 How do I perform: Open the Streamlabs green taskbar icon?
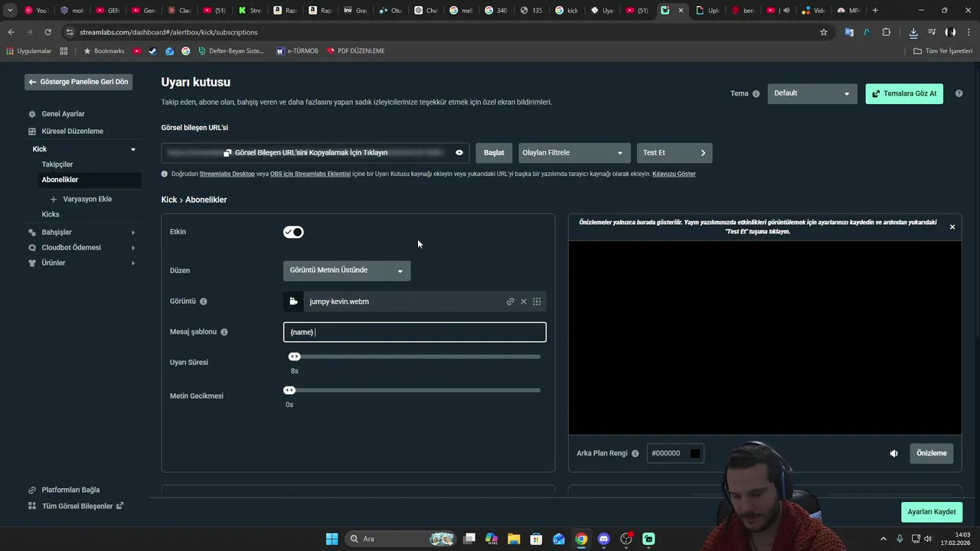648,539
